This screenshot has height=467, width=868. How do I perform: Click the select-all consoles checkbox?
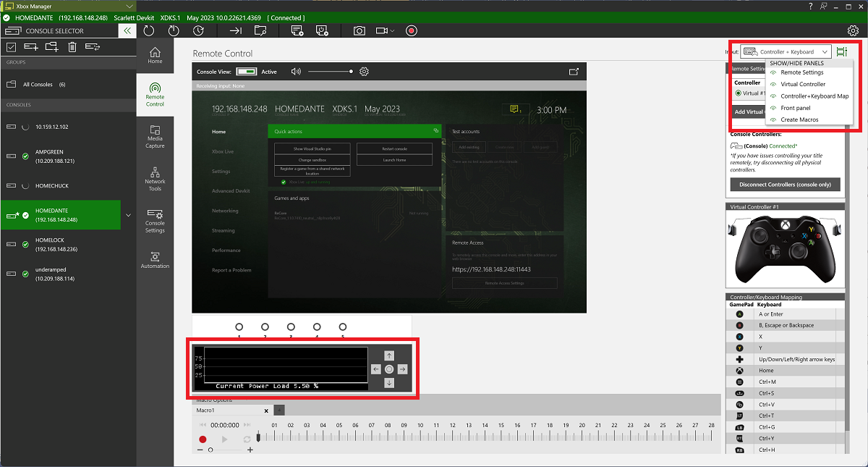click(11, 46)
